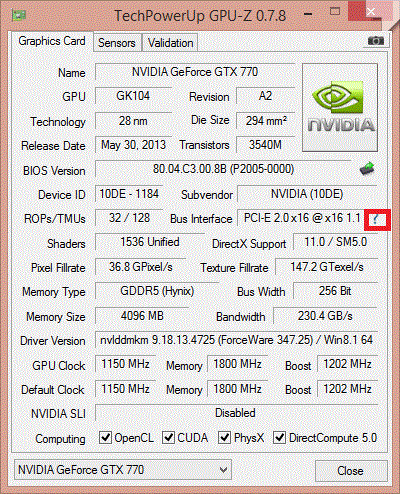Toggle the DirectCompute 5.0 checkbox

coord(279,437)
